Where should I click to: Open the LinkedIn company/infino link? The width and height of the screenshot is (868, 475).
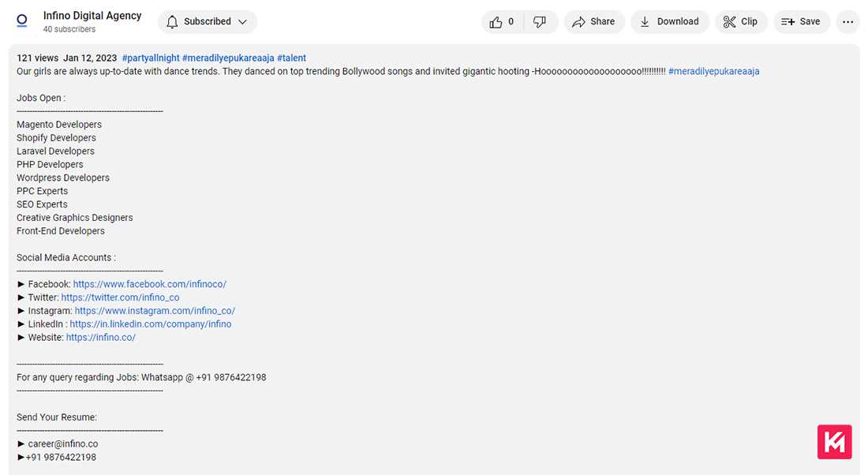151,324
